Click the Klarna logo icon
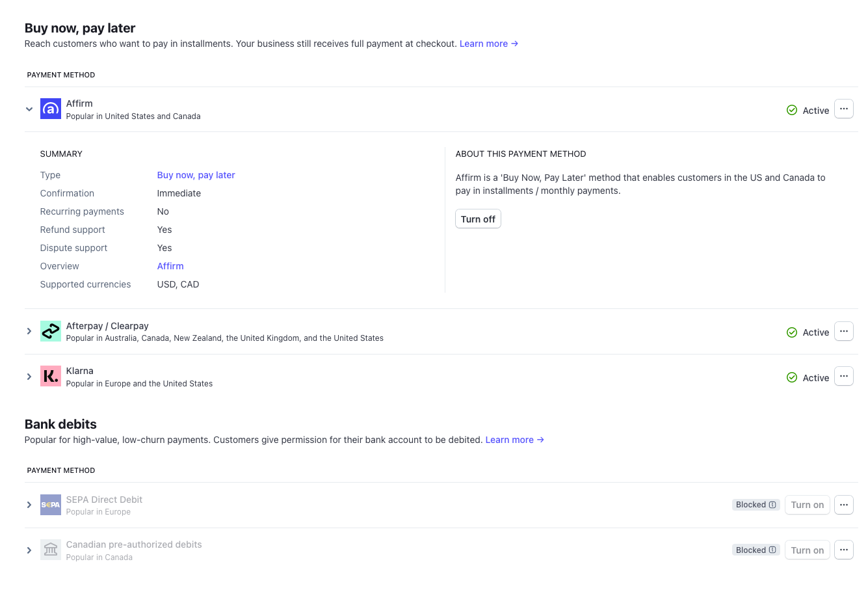The image size is (868, 590). pos(51,377)
